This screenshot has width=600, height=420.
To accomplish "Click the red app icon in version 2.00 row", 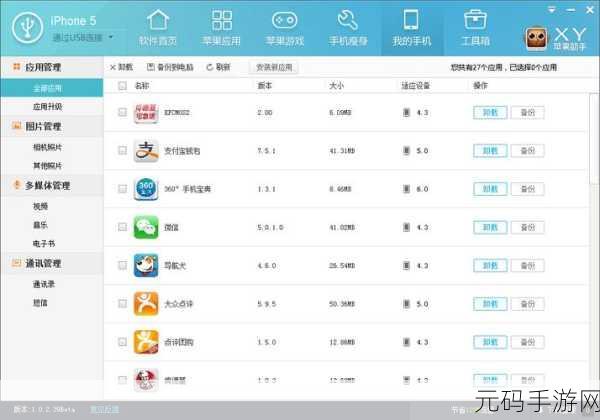I will [x=146, y=112].
